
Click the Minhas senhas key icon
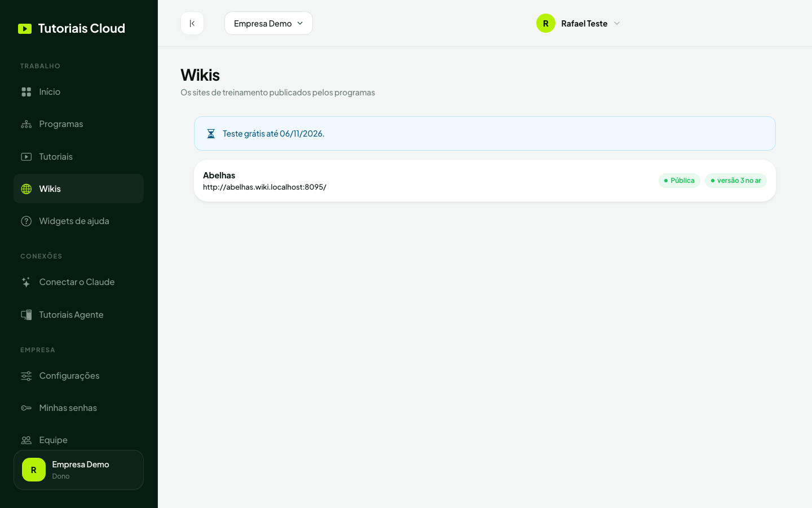pyautogui.click(x=27, y=408)
